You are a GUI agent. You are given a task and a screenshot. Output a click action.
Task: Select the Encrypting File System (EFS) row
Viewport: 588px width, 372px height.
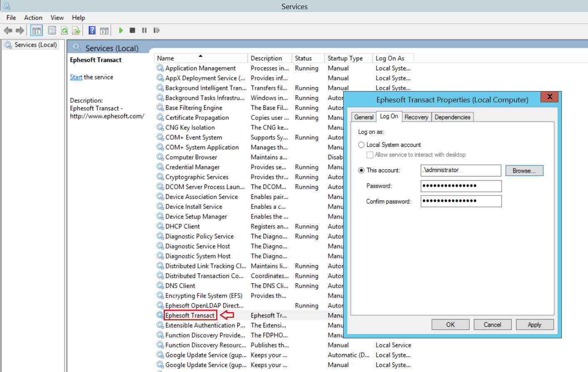pos(204,295)
